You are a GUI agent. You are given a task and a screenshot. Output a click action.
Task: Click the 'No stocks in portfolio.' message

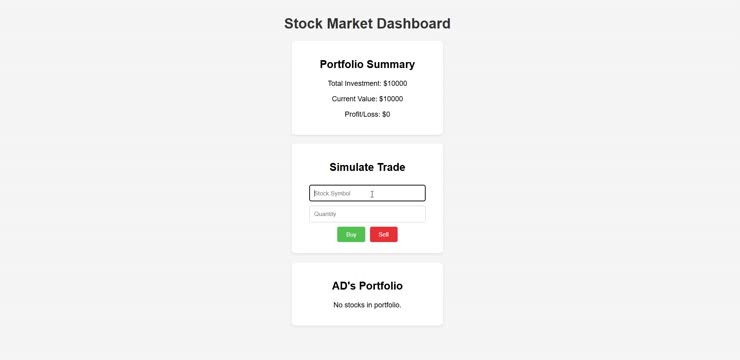click(367, 305)
